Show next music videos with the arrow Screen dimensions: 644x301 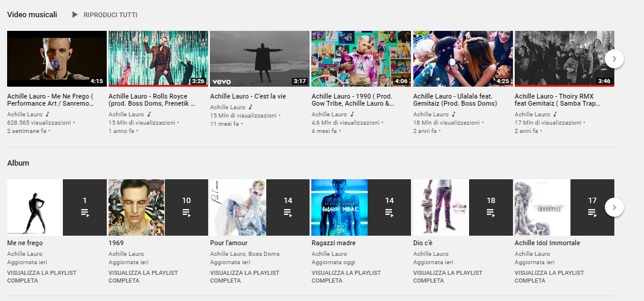pyautogui.click(x=614, y=59)
